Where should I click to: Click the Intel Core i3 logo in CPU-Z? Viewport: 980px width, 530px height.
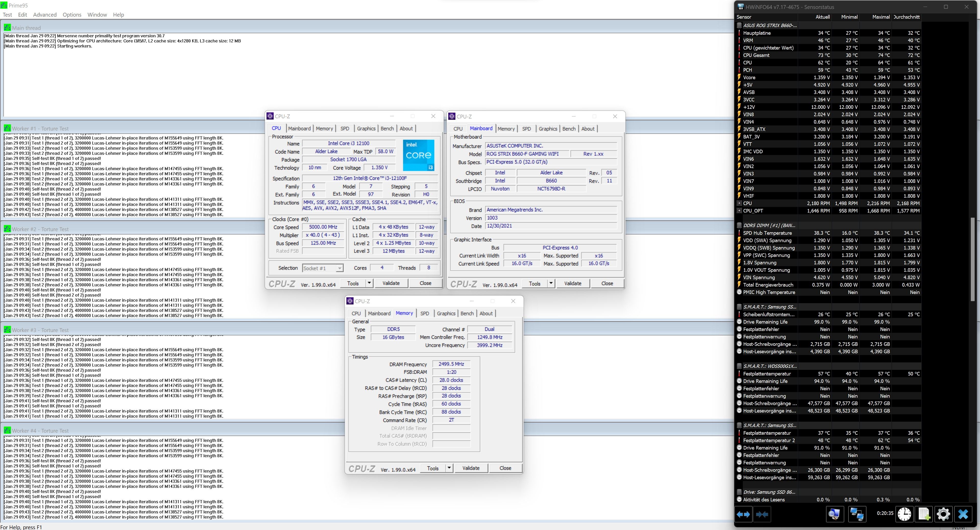coord(418,155)
